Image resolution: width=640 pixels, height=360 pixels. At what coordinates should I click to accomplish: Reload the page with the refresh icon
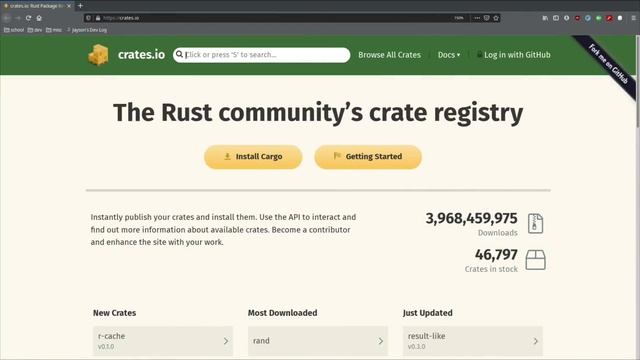point(28,18)
